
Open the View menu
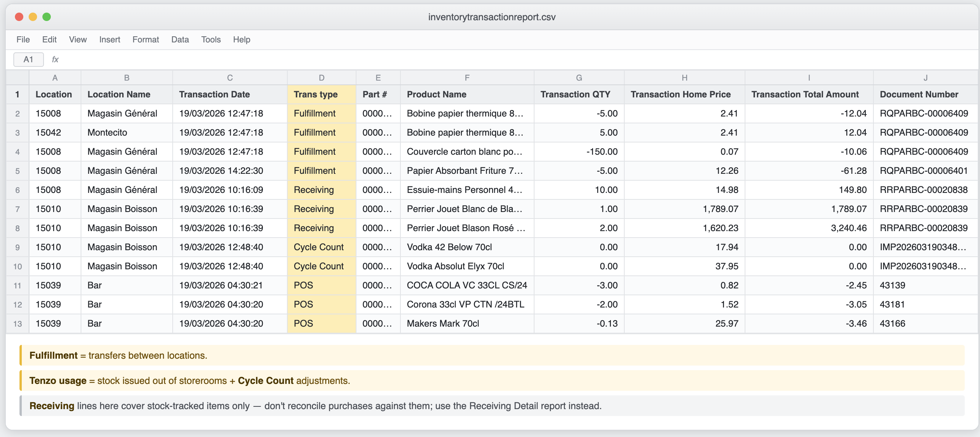coord(78,40)
